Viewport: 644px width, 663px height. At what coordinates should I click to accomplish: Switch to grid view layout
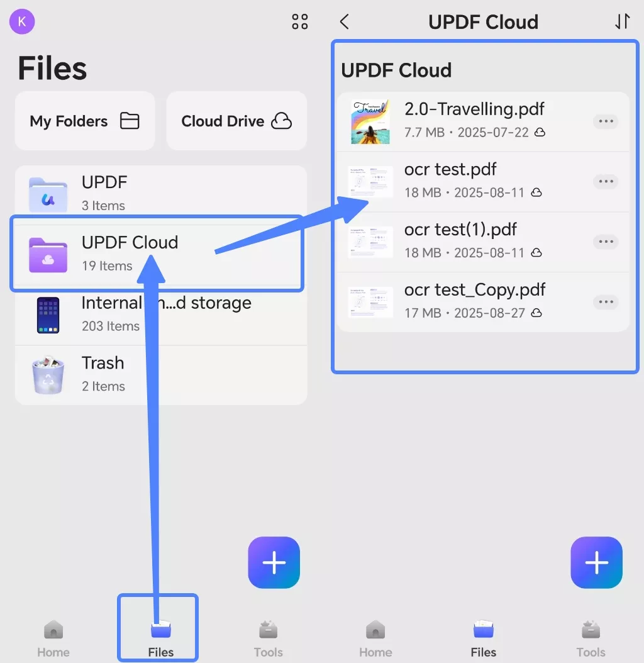300,21
